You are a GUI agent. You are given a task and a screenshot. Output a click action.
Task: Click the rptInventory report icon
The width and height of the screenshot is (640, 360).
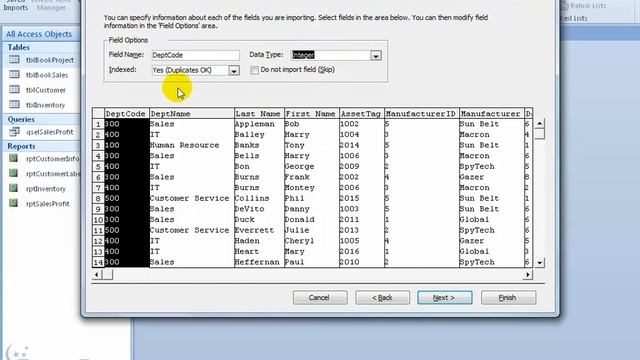[x=14, y=188]
